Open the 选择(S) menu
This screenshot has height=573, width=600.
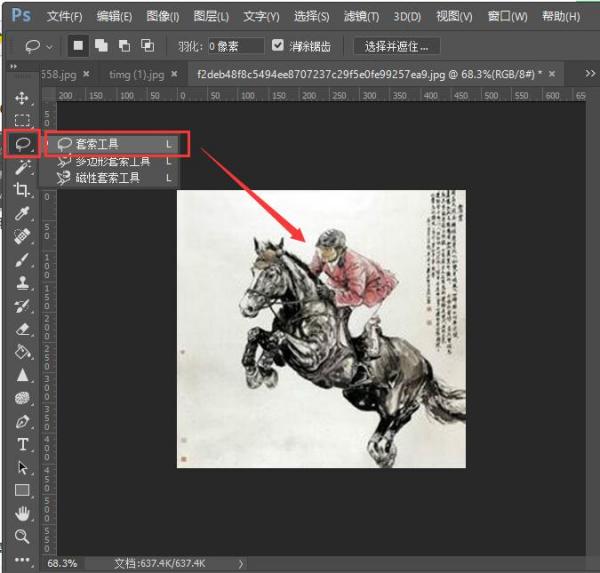click(x=311, y=16)
